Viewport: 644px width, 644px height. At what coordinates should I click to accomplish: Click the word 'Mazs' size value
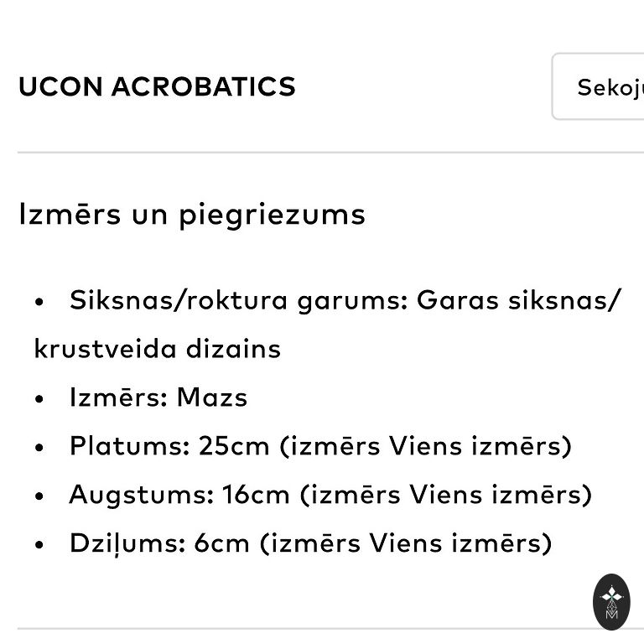click(212, 397)
